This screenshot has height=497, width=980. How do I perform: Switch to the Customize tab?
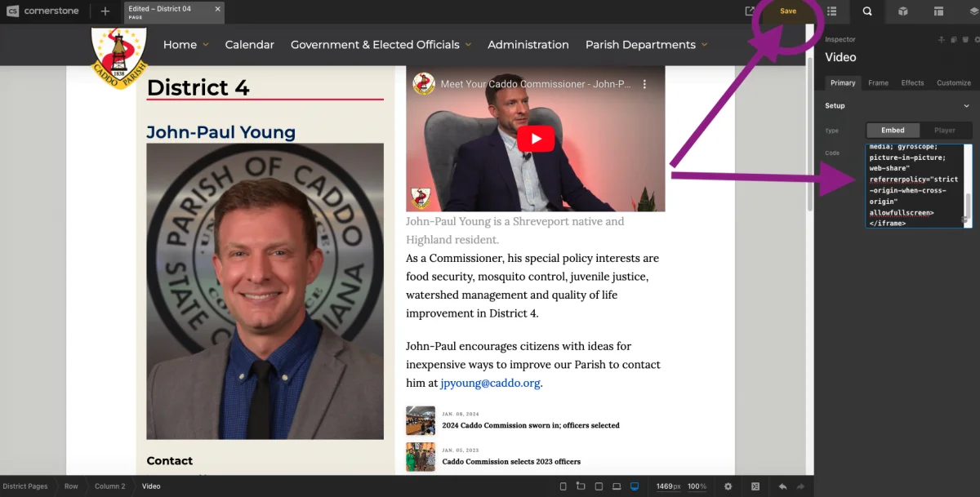(x=953, y=83)
